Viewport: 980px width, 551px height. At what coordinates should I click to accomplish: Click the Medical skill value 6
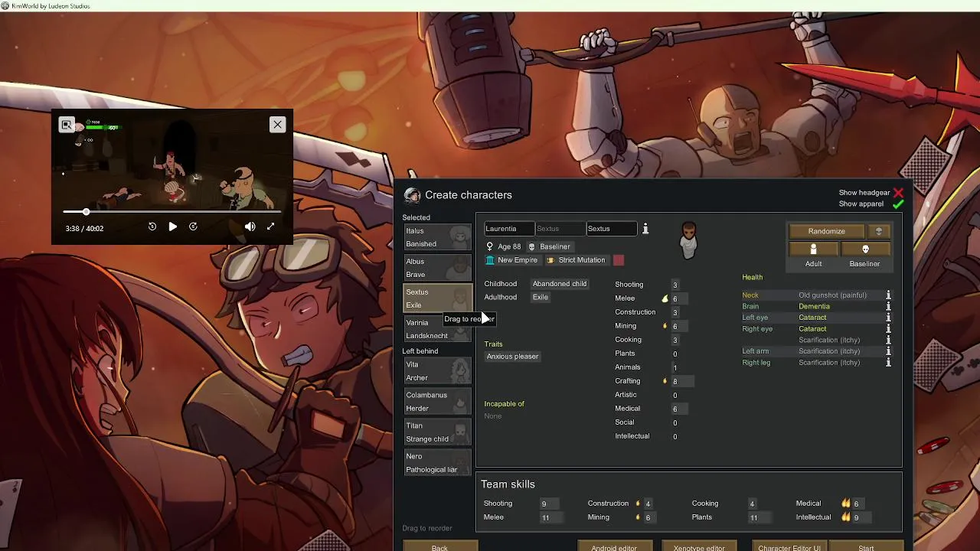click(675, 409)
